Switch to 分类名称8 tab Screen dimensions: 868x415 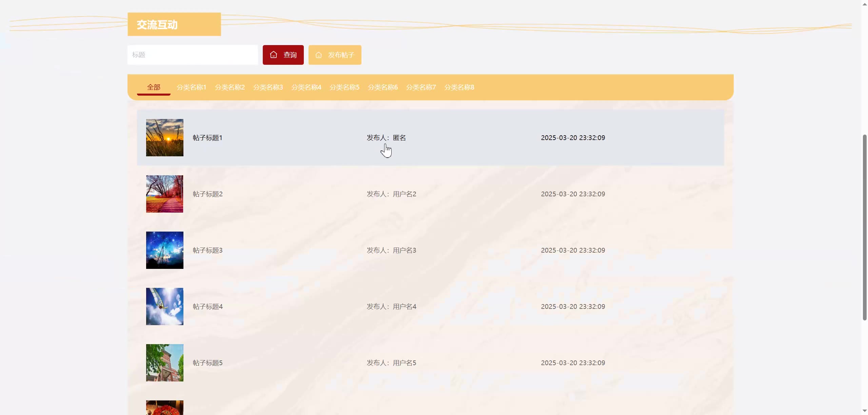pos(459,87)
